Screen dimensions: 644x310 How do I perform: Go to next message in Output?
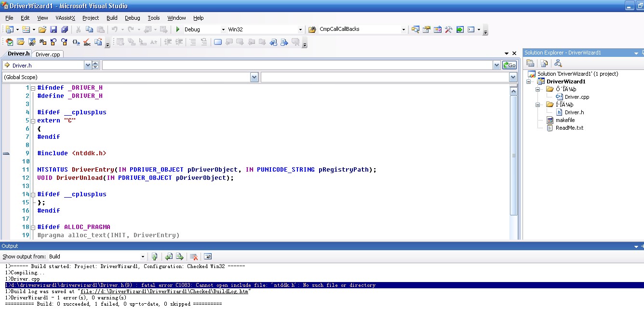click(179, 256)
